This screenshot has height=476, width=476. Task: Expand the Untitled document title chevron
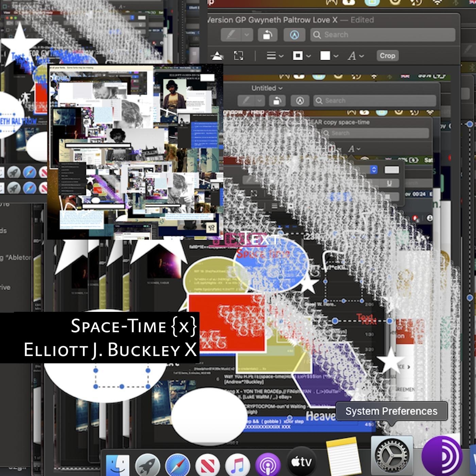(280, 88)
